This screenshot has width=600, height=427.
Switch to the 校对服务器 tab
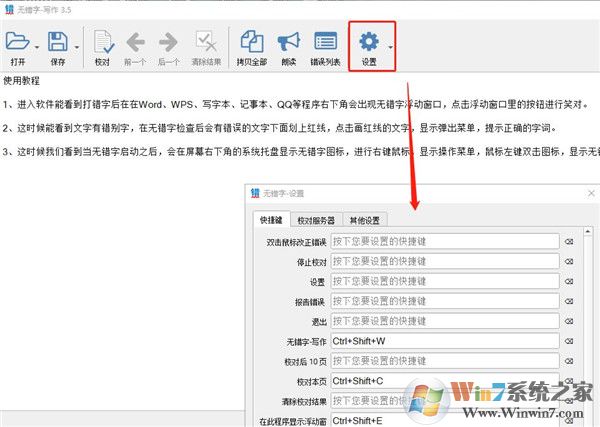tap(316, 220)
